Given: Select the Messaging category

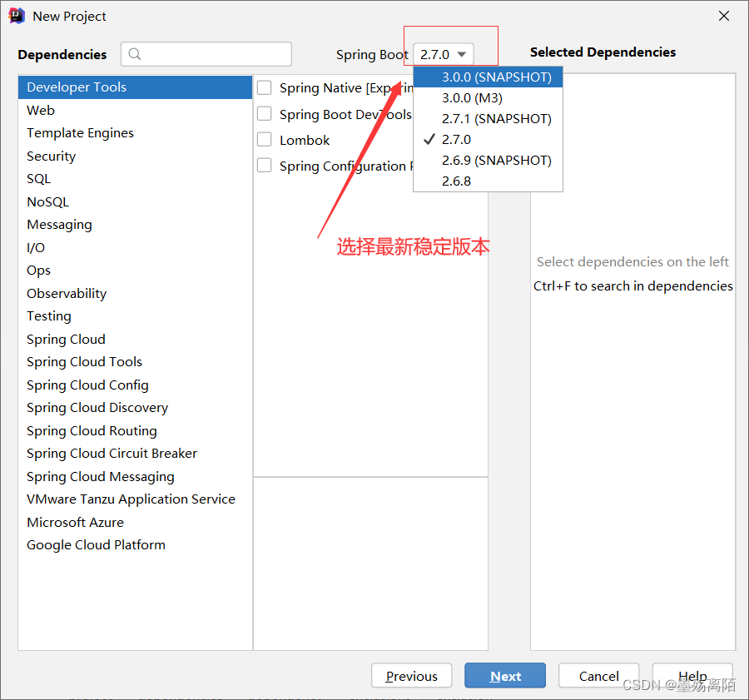Looking at the screenshot, I should pyautogui.click(x=135, y=225).
